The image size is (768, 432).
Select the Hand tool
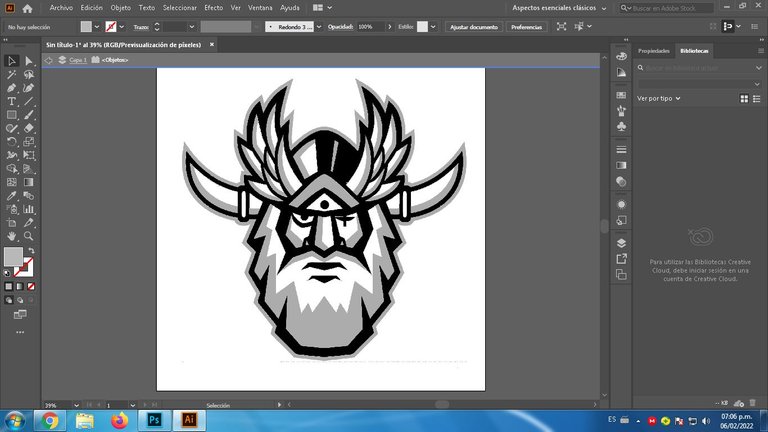12,236
